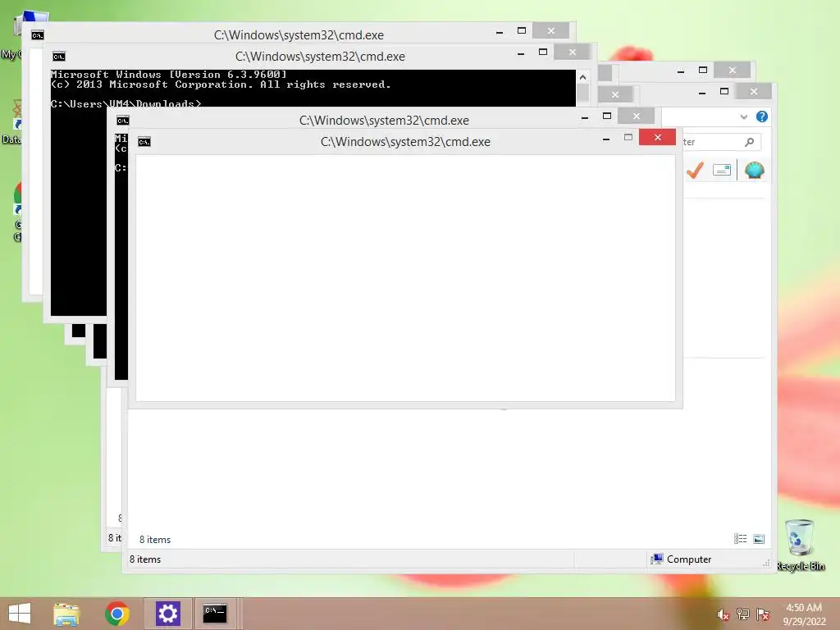Close the cmd window directly behind the front one
Screen dimensions: 840x630
636,116
